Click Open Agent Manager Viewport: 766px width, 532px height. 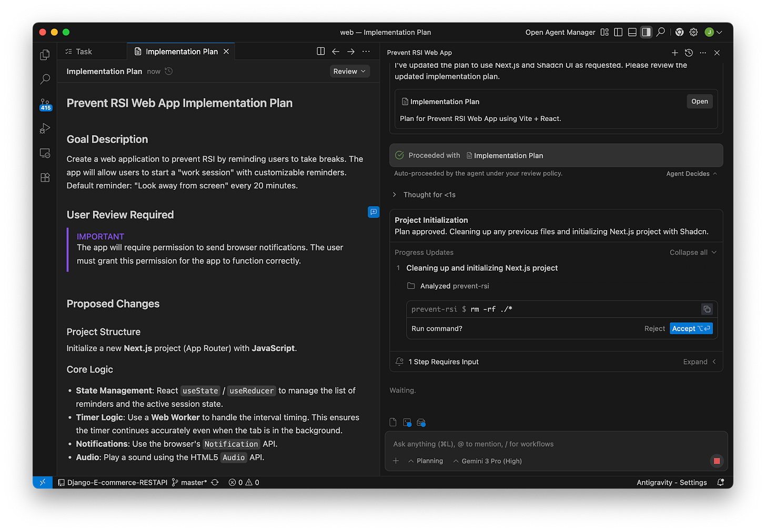tap(560, 32)
